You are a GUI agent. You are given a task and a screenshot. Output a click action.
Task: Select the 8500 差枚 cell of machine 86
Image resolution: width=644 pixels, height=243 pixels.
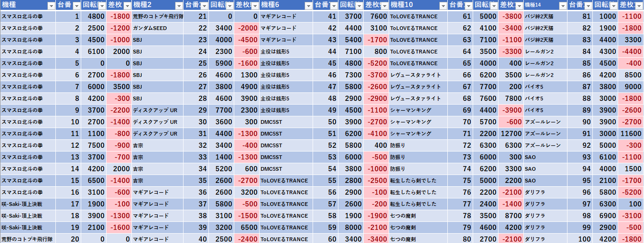click(x=630, y=75)
